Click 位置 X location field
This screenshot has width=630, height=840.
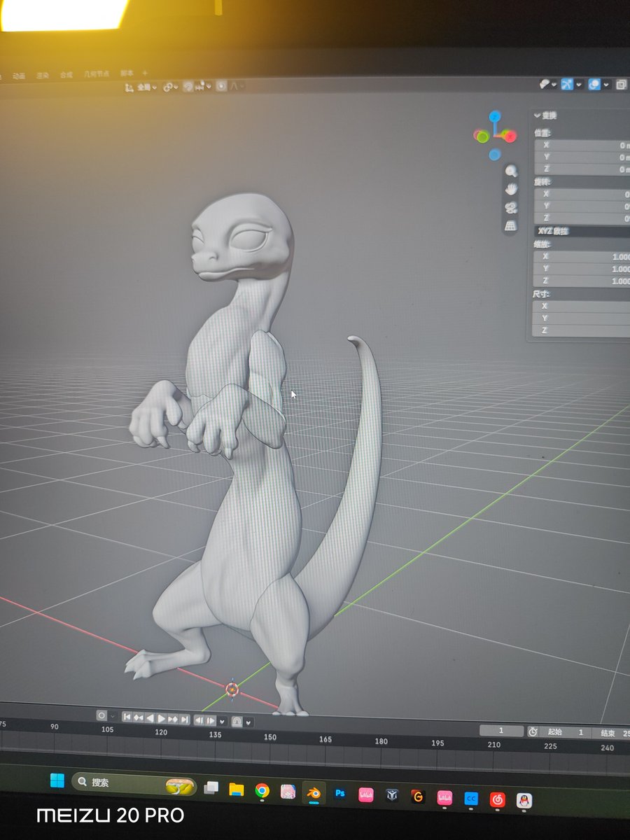click(582, 145)
